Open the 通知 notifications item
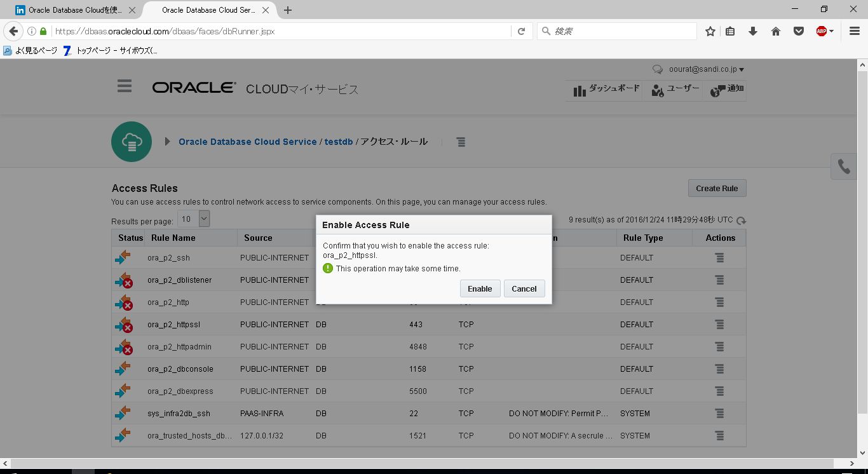 point(727,90)
